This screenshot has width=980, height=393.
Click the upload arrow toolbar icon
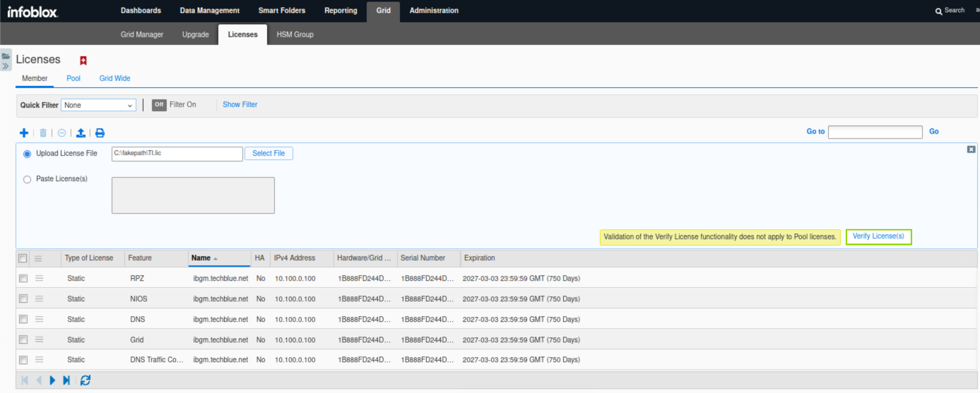pyautogui.click(x=81, y=133)
